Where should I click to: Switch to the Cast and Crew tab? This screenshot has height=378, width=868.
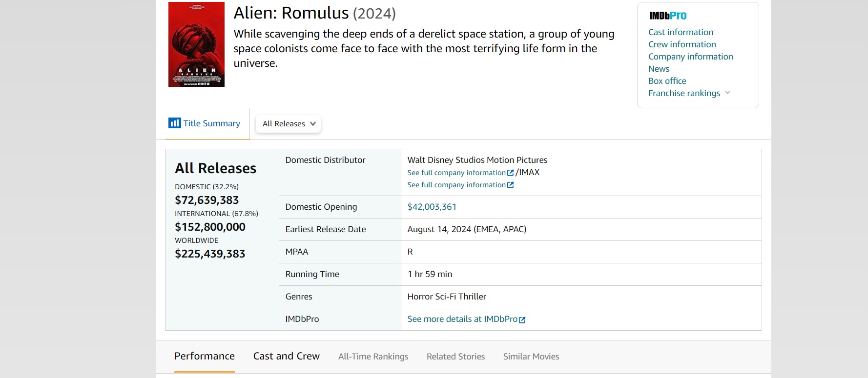286,356
